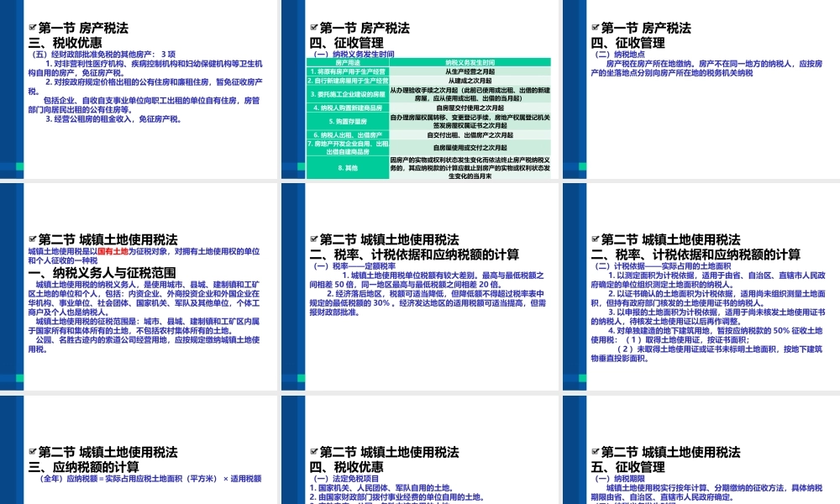840x504 pixels.
Task: Click the ☑ checkmark before 第一节 房产税法 title
Action: 32,27
